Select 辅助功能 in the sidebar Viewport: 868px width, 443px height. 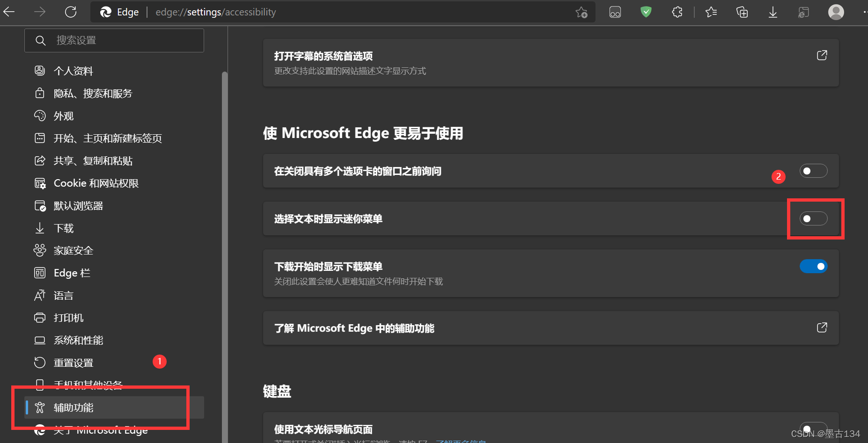pos(115,407)
